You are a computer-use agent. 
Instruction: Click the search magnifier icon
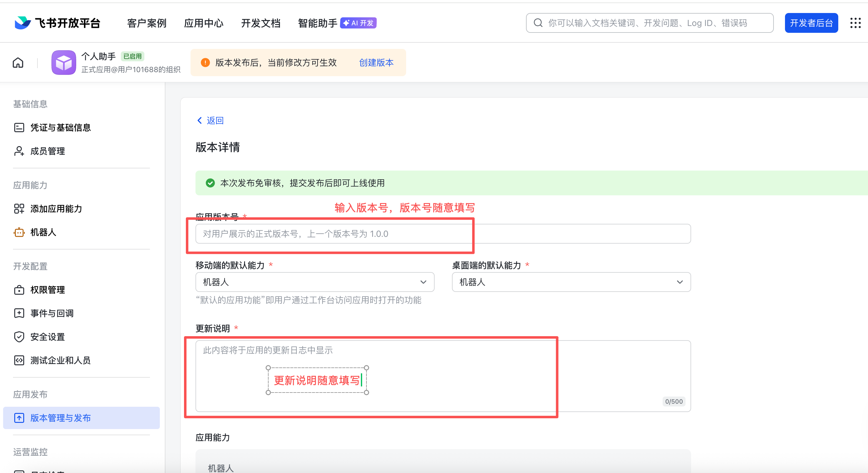[x=538, y=23]
